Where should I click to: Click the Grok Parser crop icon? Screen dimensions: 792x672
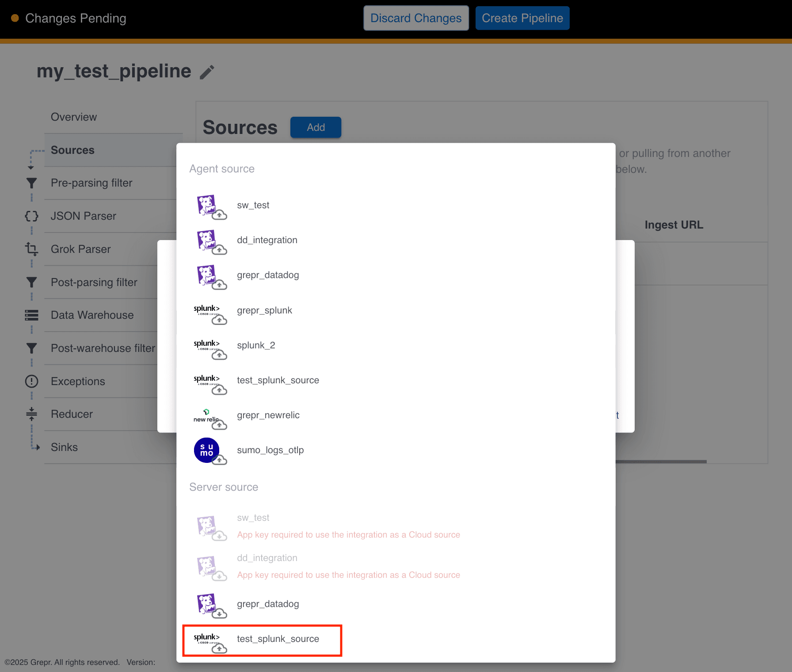(31, 249)
